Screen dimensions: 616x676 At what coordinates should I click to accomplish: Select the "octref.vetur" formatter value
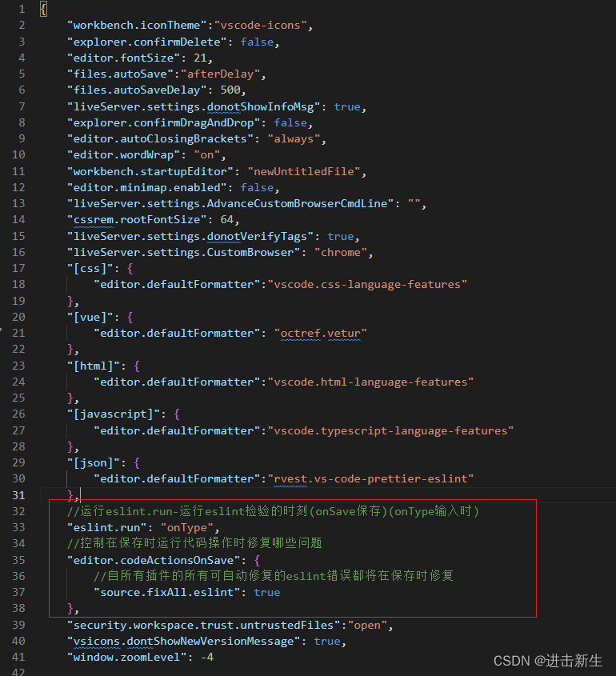[x=321, y=334]
